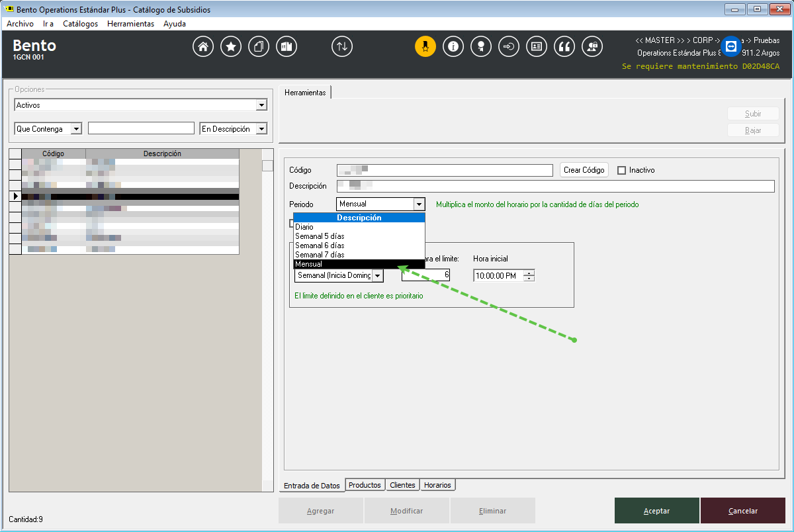
Task: Click the Descripción column header in the grid
Action: tap(162, 154)
